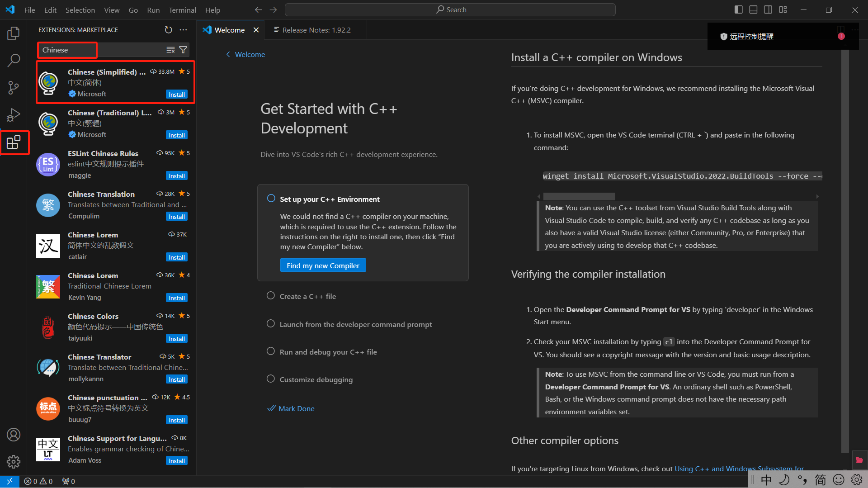Open the IME emoji smiley icon

pyautogui.click(x=839, y=480)
